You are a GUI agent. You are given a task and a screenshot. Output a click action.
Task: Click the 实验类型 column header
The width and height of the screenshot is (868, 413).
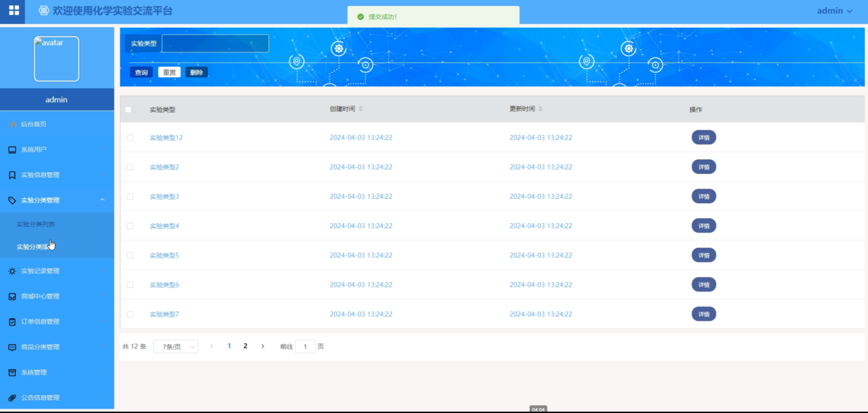tap(163, 109)
